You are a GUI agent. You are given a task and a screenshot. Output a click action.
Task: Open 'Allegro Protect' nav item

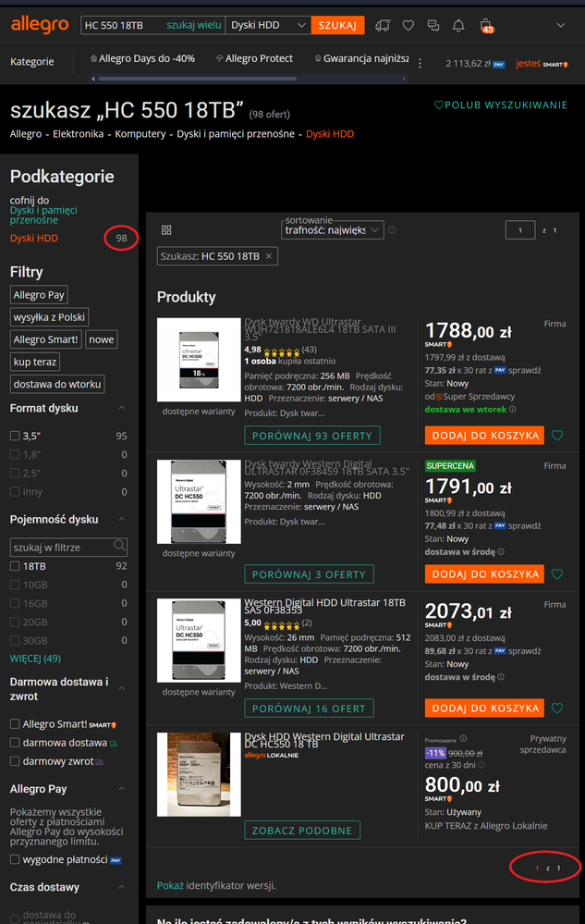coord(254,58)
